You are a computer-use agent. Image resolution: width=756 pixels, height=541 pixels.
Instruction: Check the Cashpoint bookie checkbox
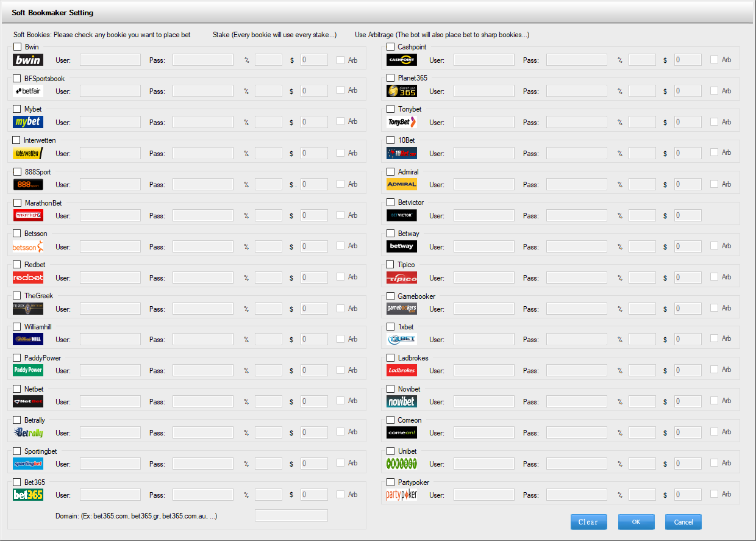point(391,47)
